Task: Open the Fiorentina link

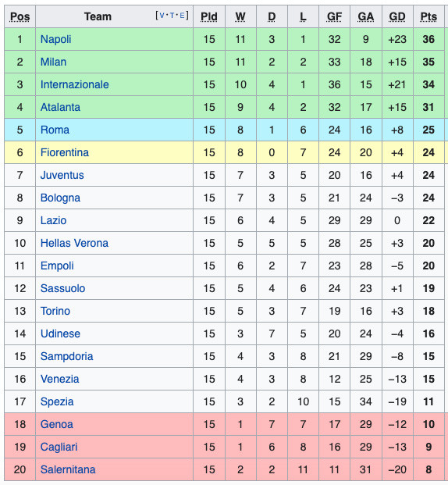Action: click(65, 152)
